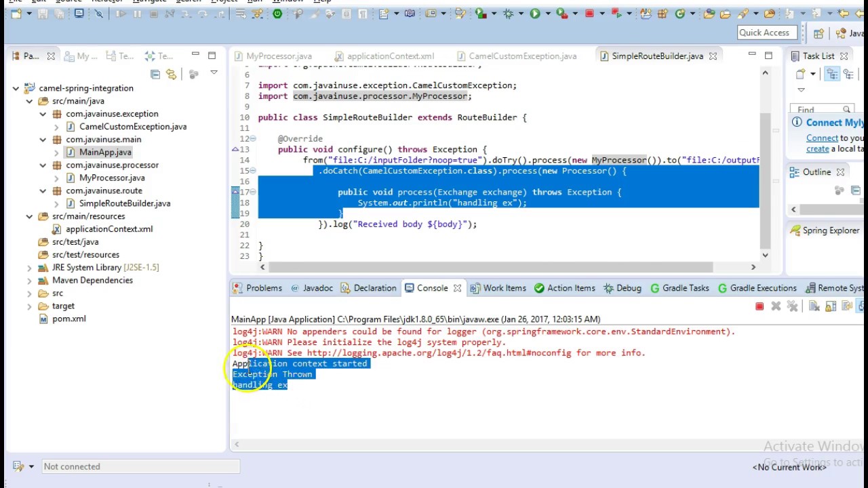
Task: Click Remove Launch icon in Console toolbar
Action: (776, 307)
